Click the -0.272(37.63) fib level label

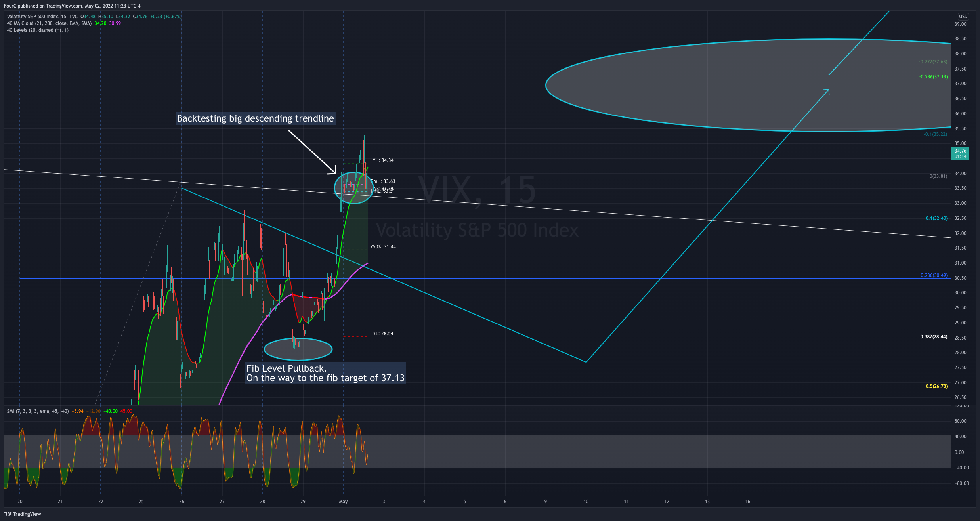(933, 62)
